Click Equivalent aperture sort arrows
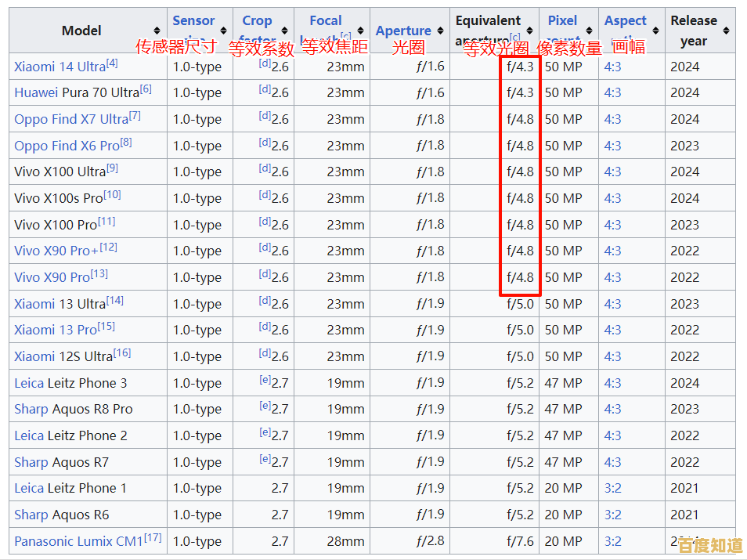Screen dimensions: 747x560 [x=530, y=31]
